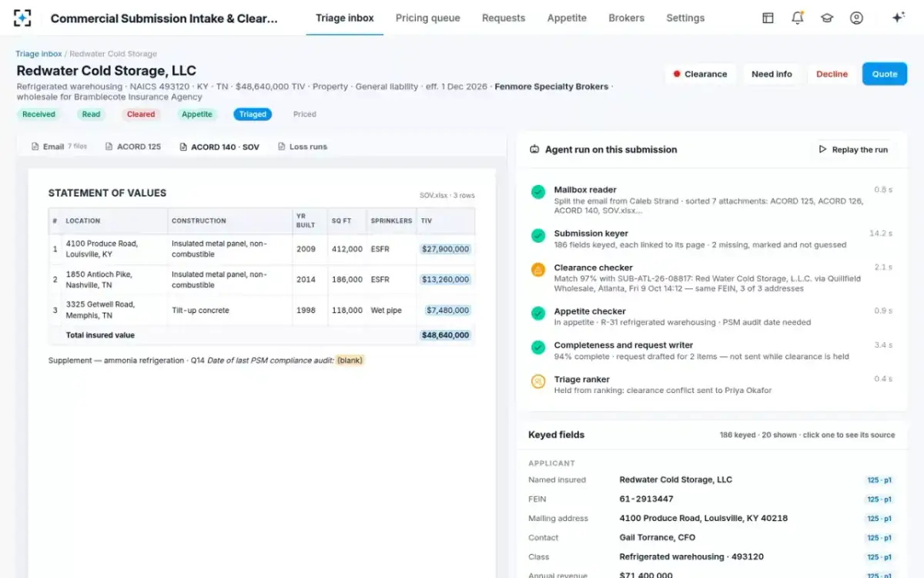This screenshot has width=924, height=578.
Task: Click the Mailbox reader green check icon
Action: pos(538,192)
